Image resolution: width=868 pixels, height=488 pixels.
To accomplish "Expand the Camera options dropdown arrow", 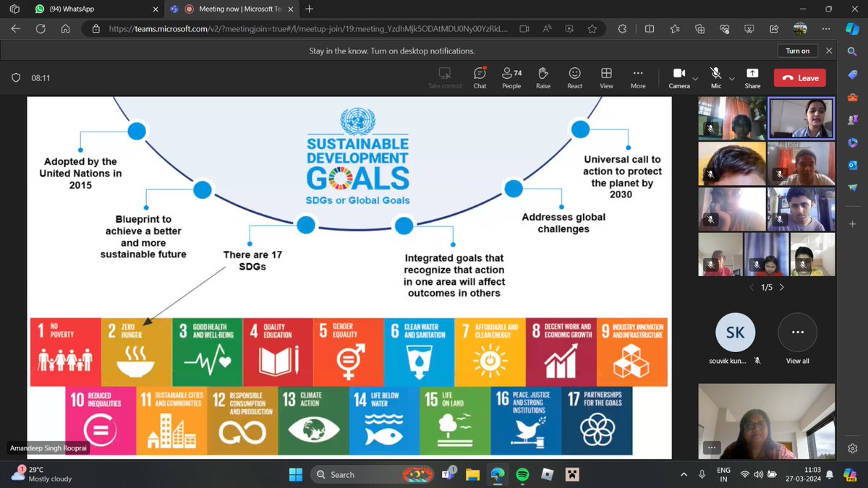I will tap(695, 78).
